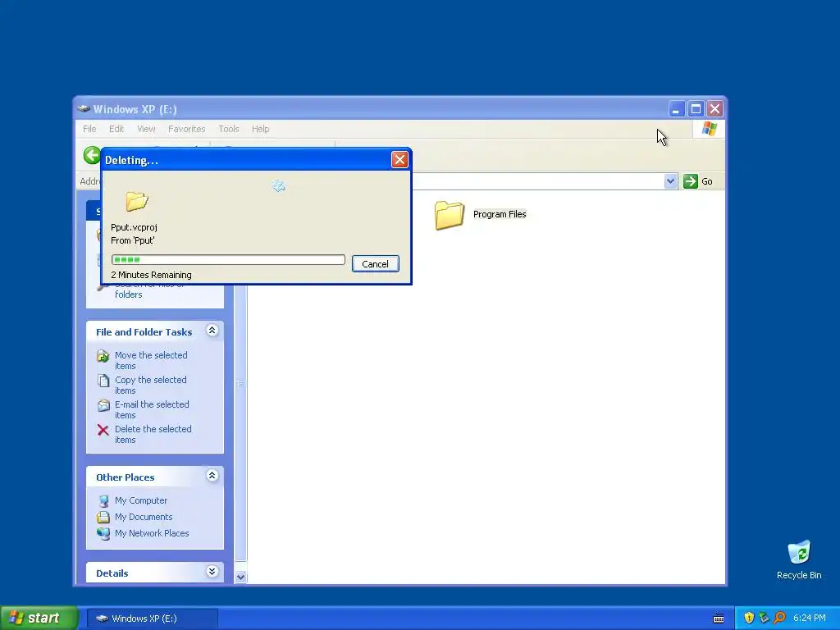
Task: Collapse the Other Places panel
Action: click(x=212, y=476)
